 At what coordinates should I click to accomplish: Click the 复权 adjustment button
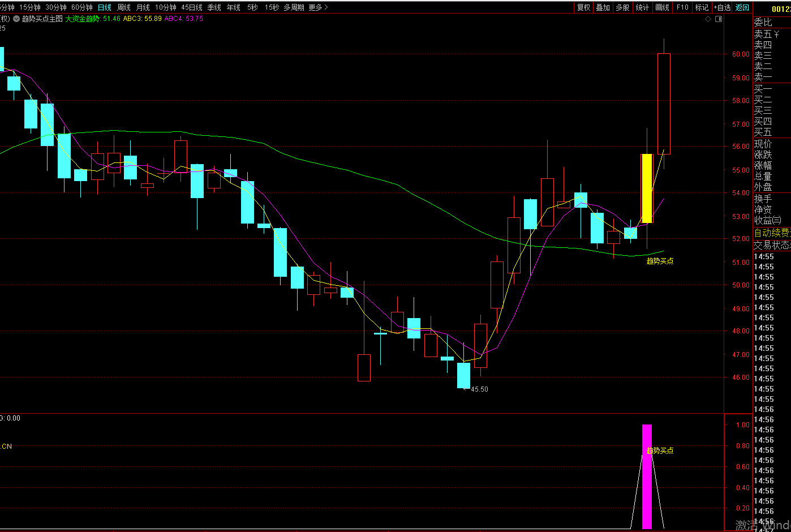click(583, 7)
